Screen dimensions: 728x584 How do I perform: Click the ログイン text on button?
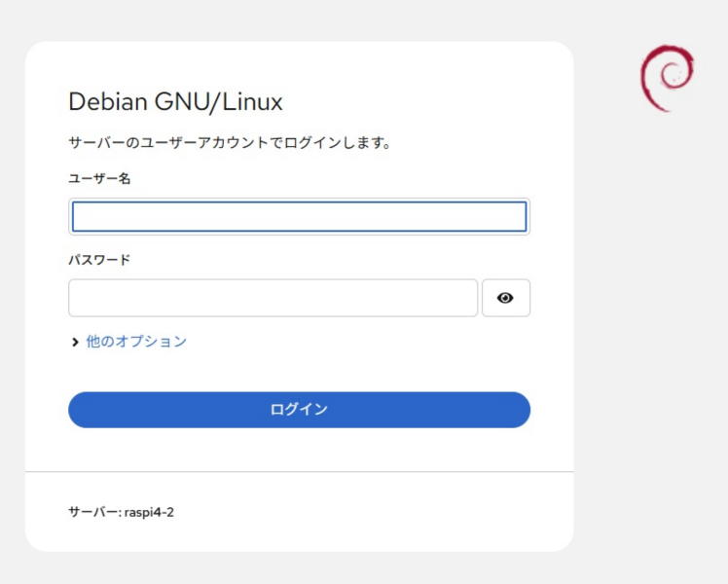[x=299, y=410]
